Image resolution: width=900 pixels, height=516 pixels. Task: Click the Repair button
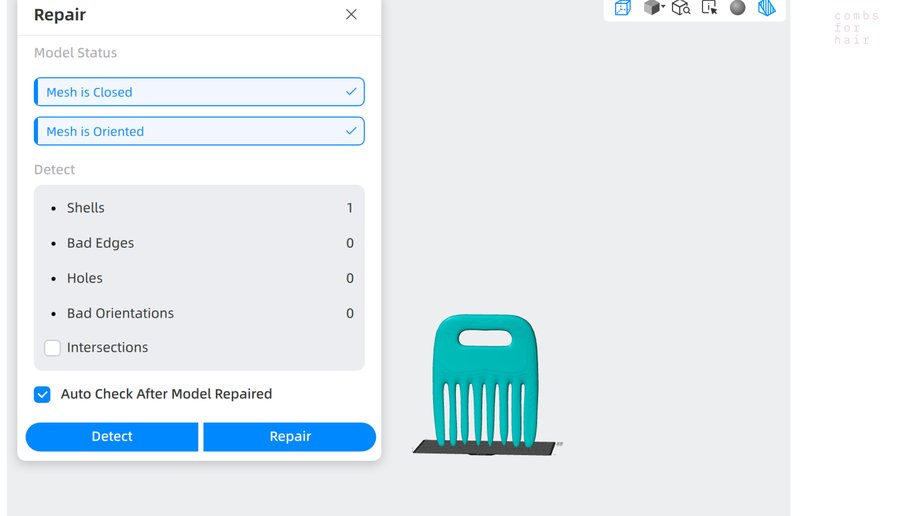[290, 437]
